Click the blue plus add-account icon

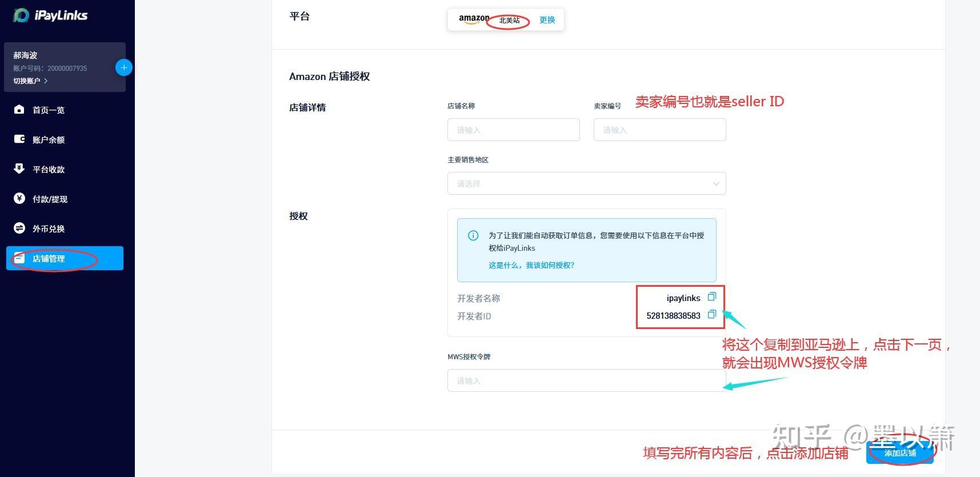(x=124, y=67)
